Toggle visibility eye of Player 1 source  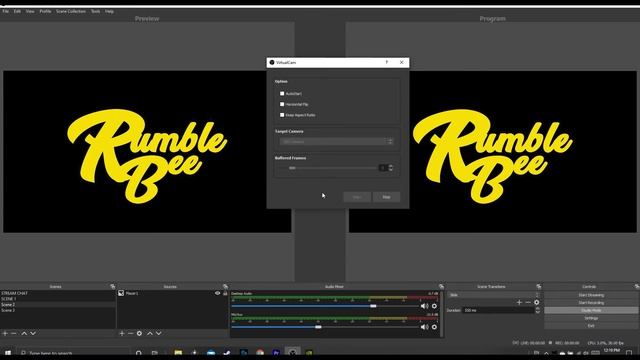[x=217, y=293]
